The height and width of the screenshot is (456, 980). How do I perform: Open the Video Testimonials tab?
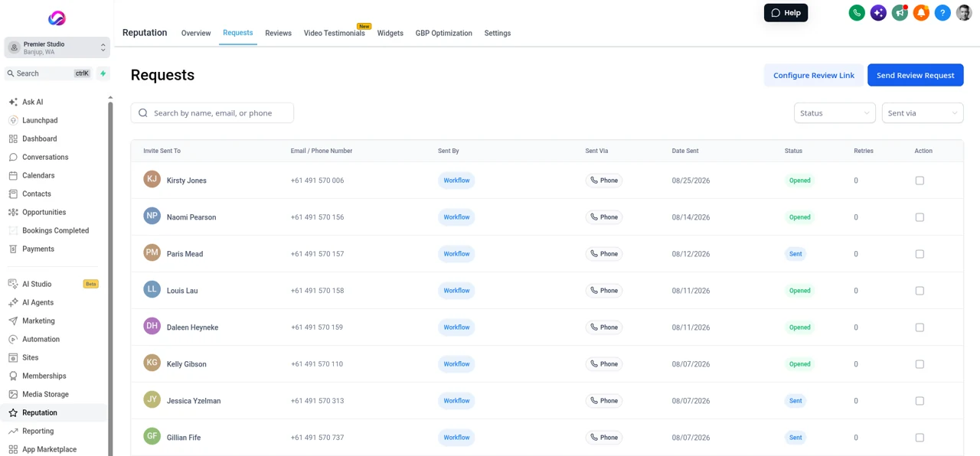(x=335, y=33)
